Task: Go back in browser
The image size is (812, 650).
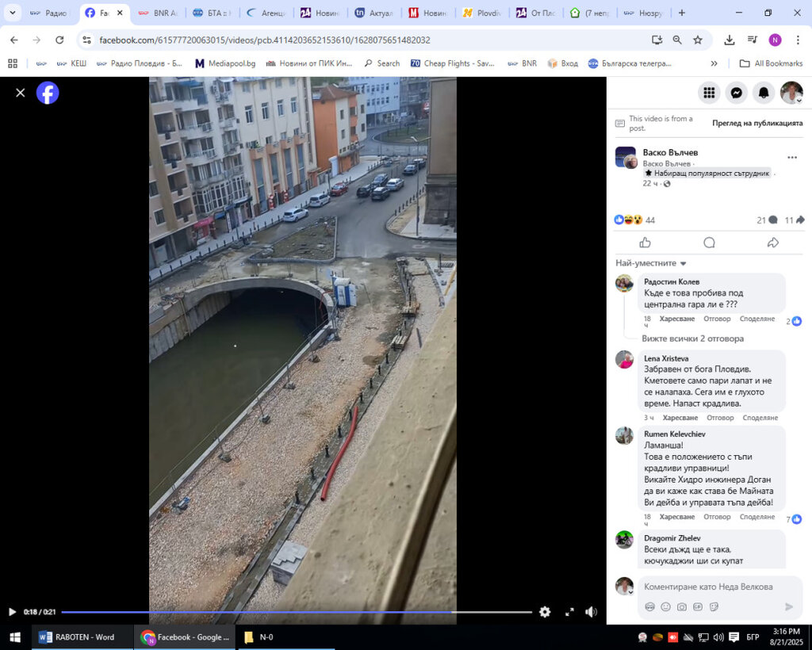Action: (14, 40)
